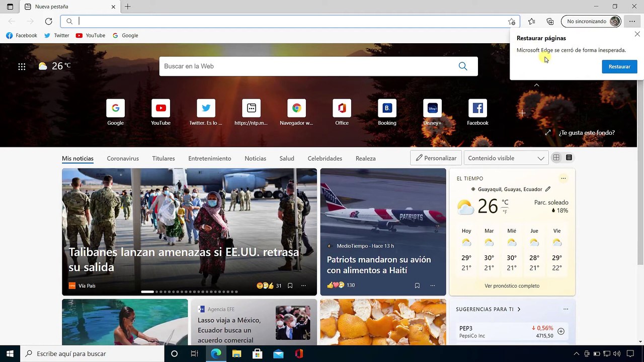Image resolution: width=644 pixels, height=362 pixels.
Task: Add this page to favorites star
Action: click(512, 21)
